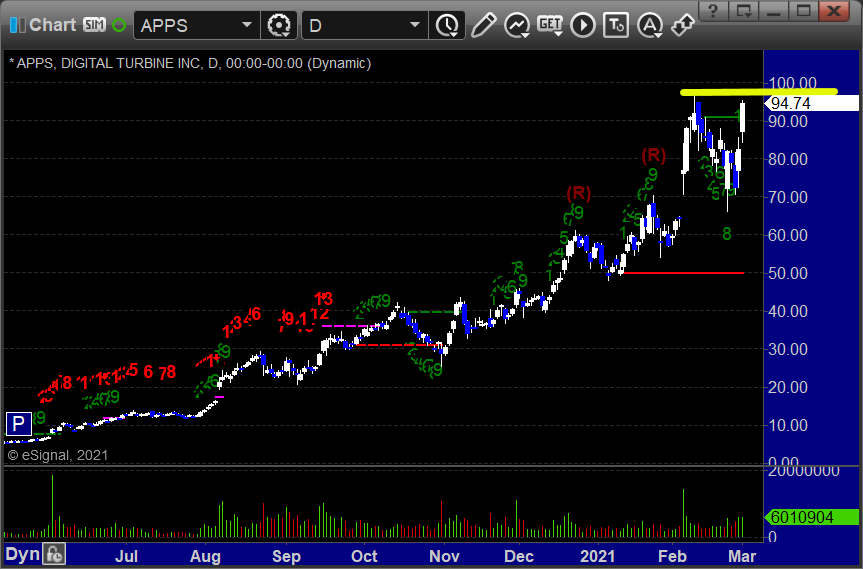
Task: Select the pencil drawing tools icon
Action: (484, 25)
